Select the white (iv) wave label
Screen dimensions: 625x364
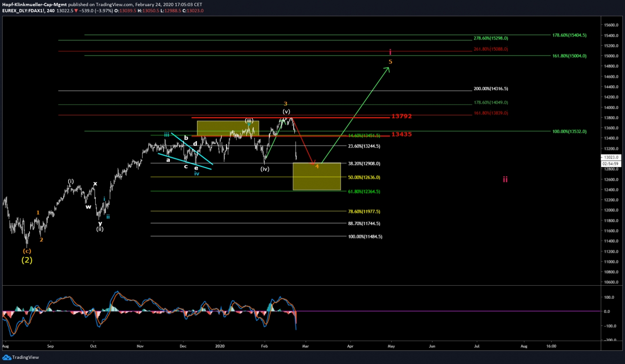265,169
